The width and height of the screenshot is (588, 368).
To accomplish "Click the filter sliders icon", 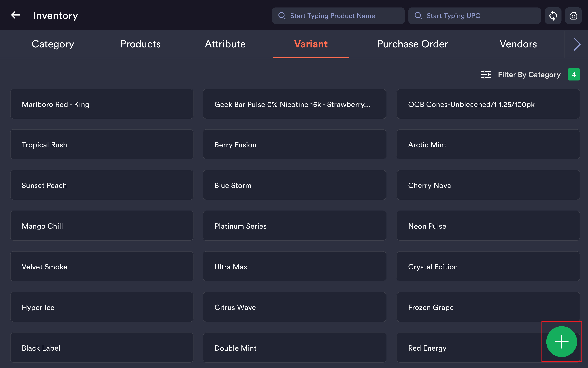I will [486, 75].
